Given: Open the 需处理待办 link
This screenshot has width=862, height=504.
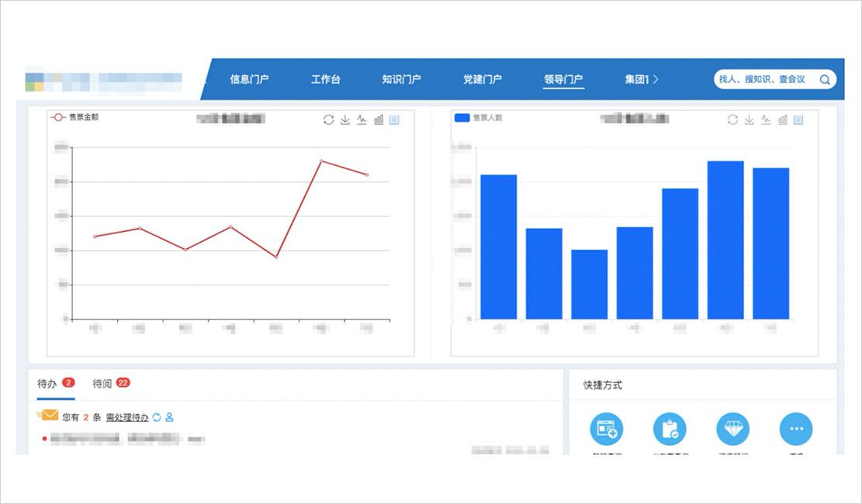Looking at the screenshot, I should coord(127,417).
